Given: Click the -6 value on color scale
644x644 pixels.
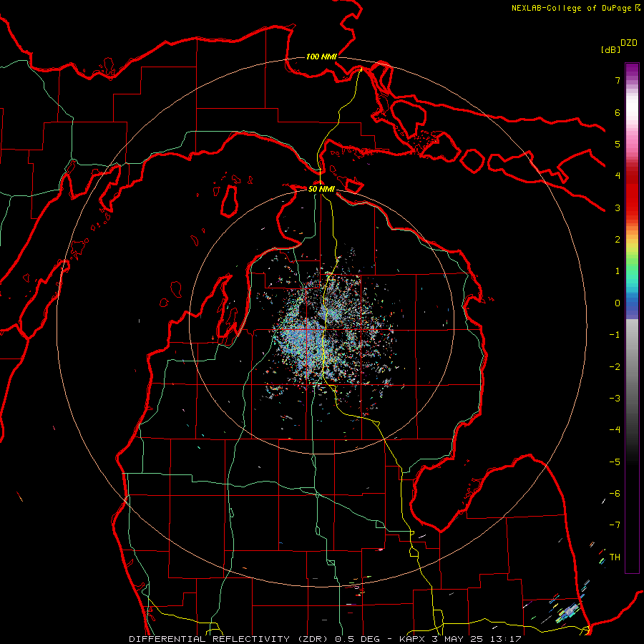Looking at the screenshot, I should [x=615, y=494].
